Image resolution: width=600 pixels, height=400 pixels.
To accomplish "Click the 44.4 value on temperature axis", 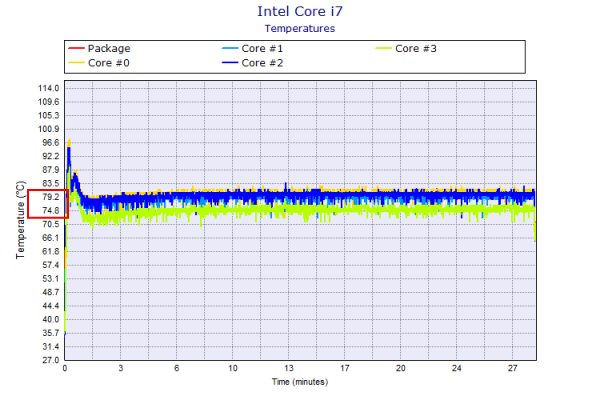I will coord(51,305).
